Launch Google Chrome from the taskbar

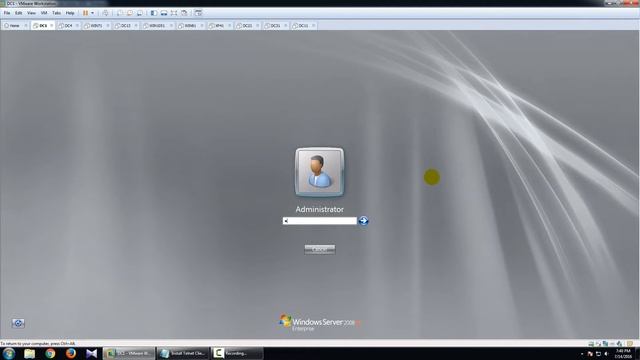[50, 353]
